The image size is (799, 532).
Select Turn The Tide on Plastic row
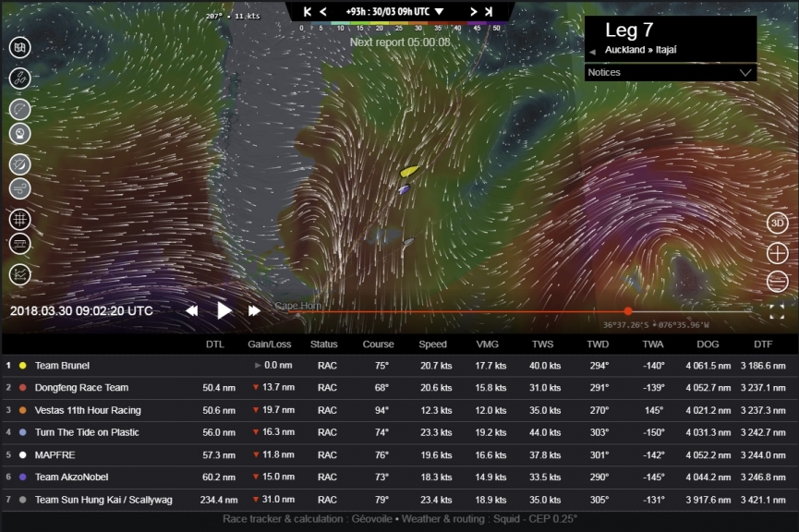click(x=399, y=432)
